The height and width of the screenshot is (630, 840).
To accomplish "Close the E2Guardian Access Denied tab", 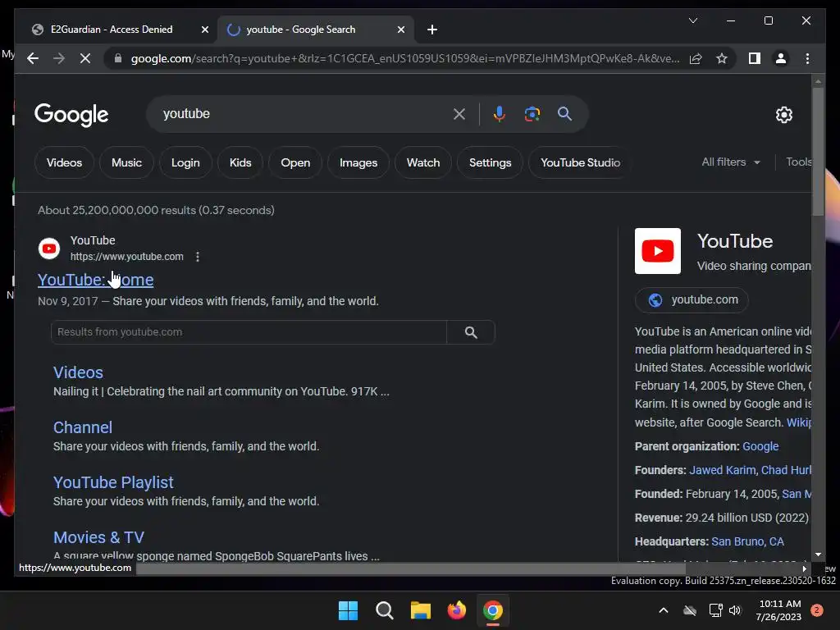I will click(x=204, y=30).
